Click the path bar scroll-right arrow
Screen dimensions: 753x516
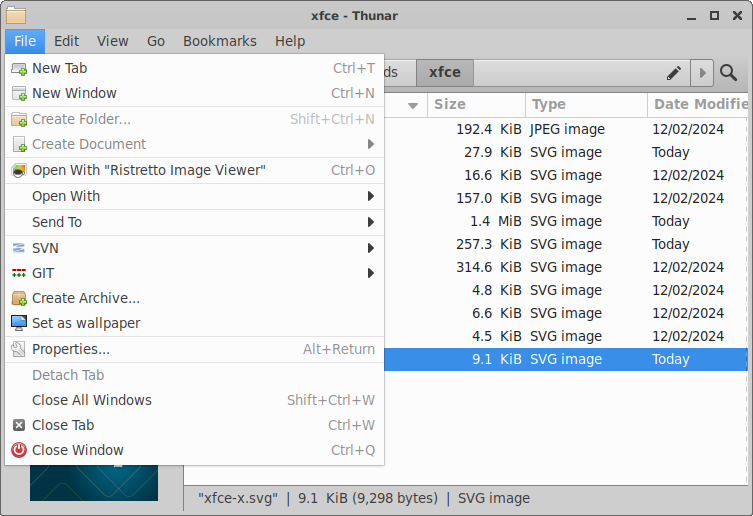pyautogui.click(x=702, y=73)
